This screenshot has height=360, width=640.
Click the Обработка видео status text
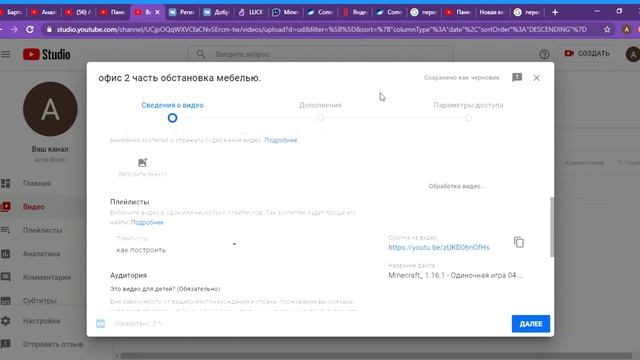[x=456, y=186]
